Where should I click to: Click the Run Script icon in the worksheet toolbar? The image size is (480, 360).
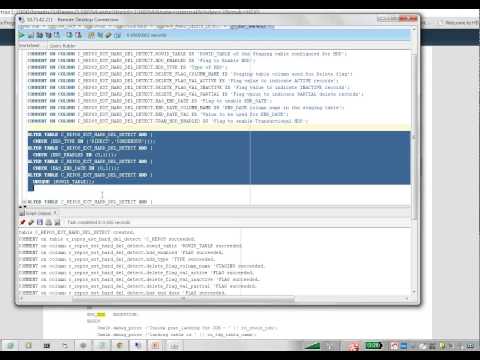click(x=31, y=35)
